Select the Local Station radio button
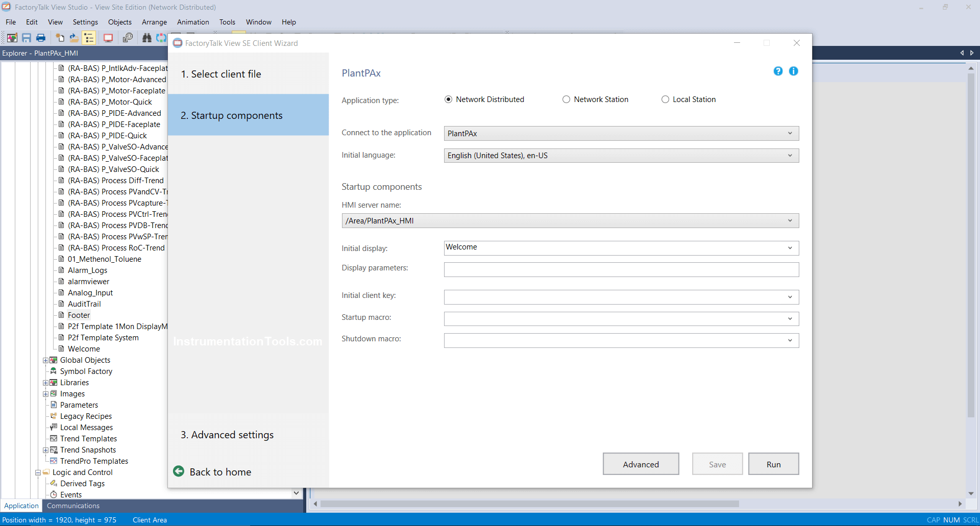 [x=665, y=99]
